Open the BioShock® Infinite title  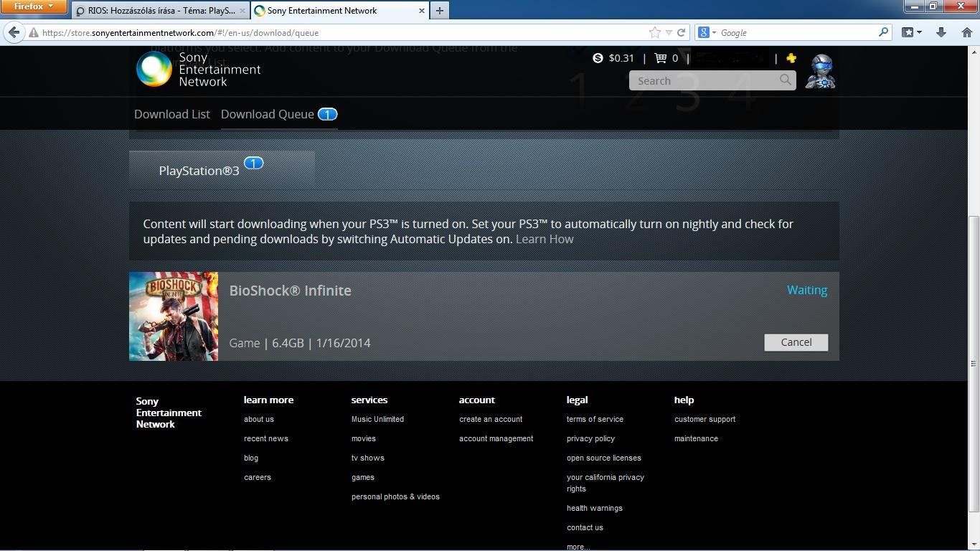click(x=290, y=291)
